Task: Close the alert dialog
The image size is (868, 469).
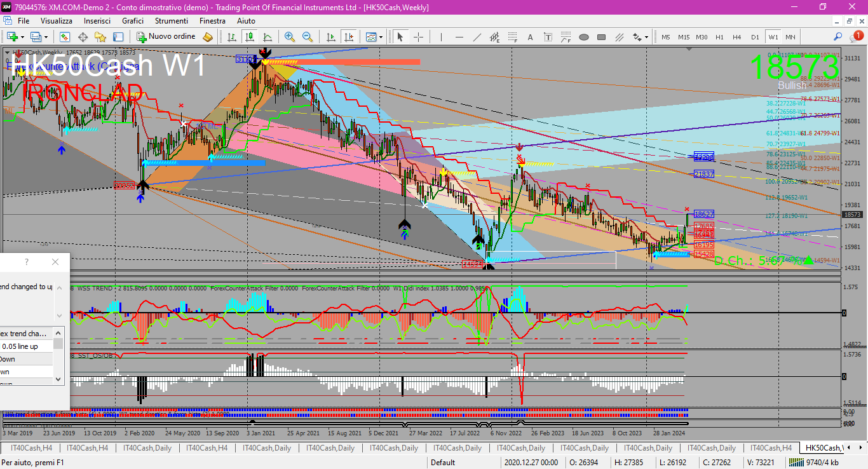Action: pos(55,262)
